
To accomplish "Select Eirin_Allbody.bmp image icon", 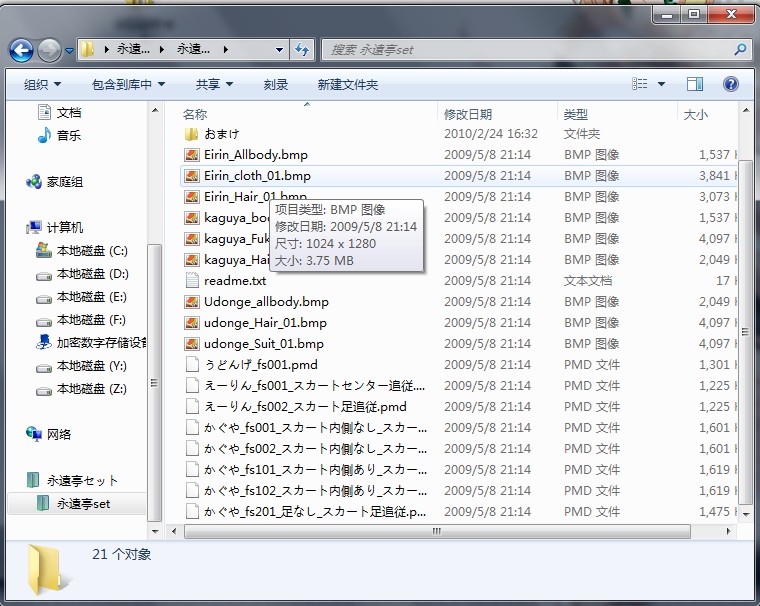I will (x=192, y=155).
